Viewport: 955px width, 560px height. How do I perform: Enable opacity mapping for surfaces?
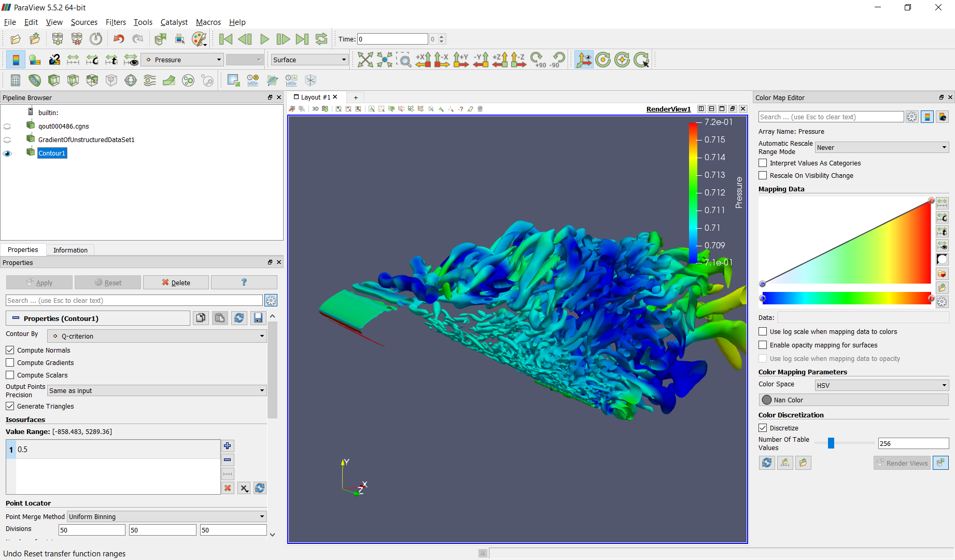(763, 345)
